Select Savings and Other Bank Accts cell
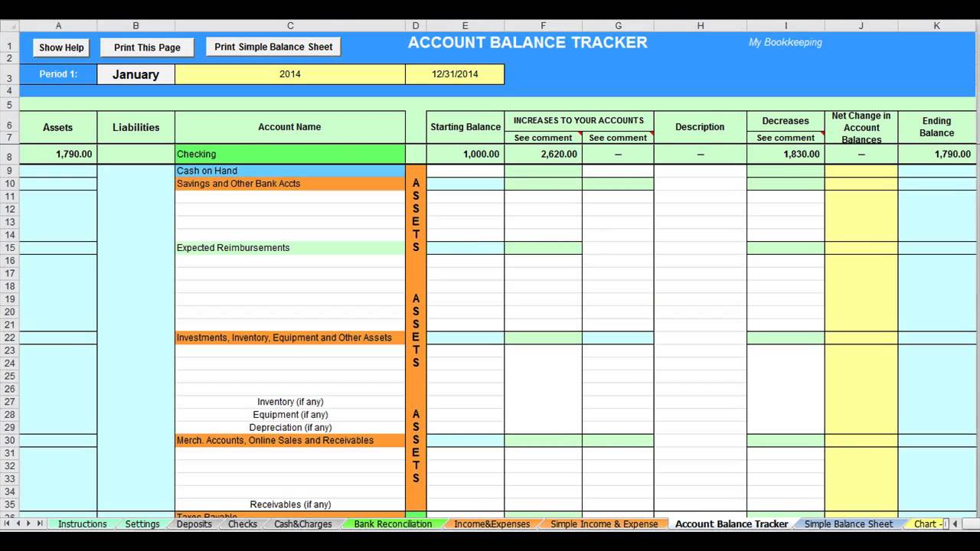Image resolution: width=980 pixels, height=551 pixels. 289,184
